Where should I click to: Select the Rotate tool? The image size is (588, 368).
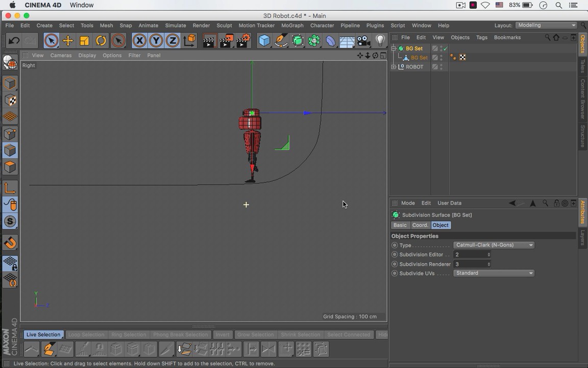pos(101,41)
